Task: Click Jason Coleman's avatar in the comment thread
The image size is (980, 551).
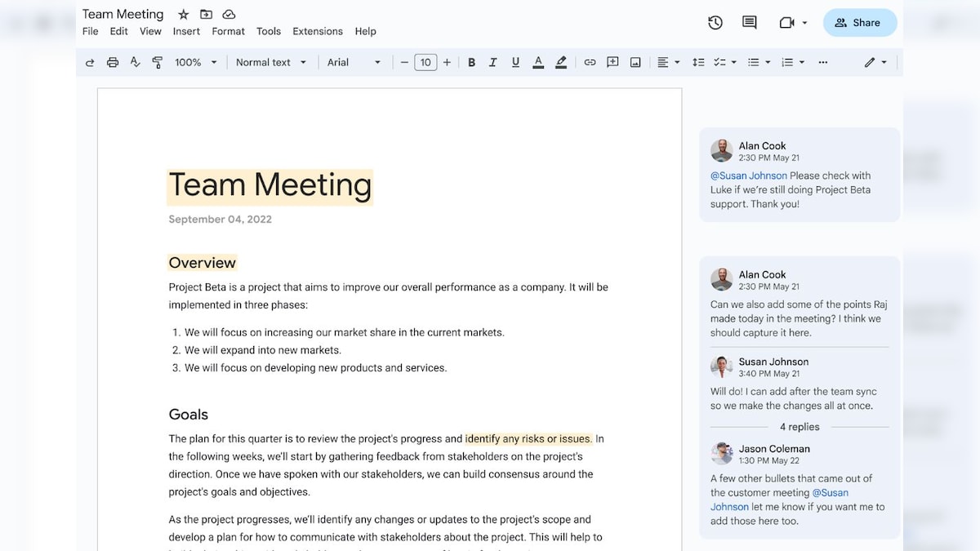Action: click(721, 454)
